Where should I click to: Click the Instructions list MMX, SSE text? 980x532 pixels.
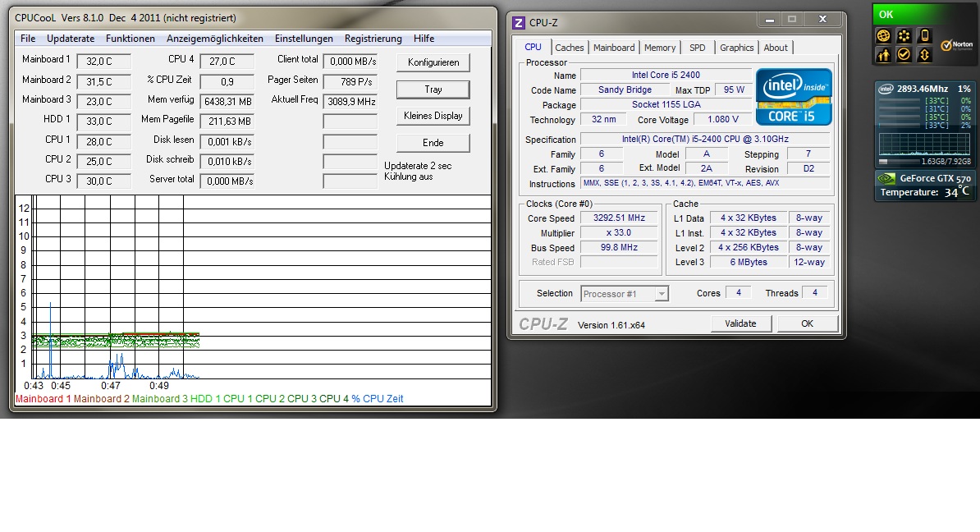[x=704, y=183]
